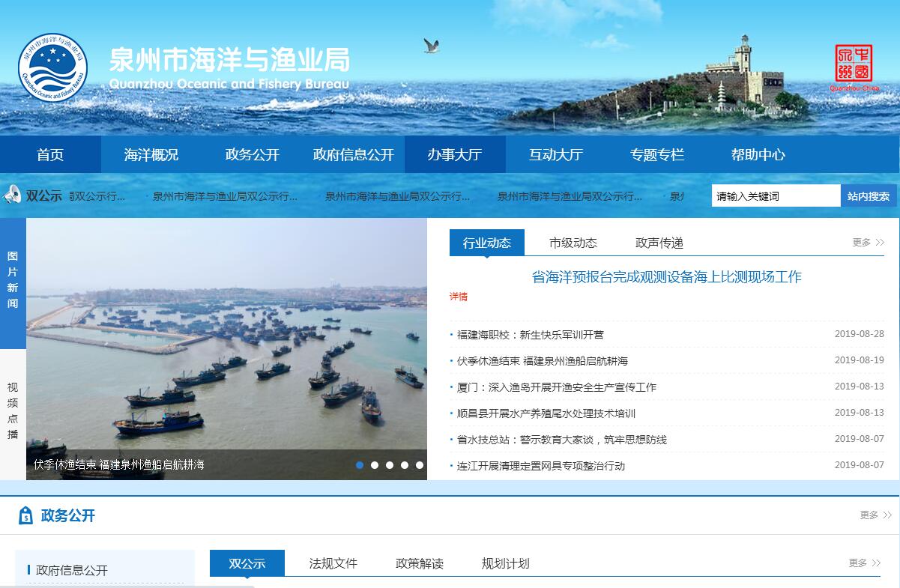
Task: Click the Quanzhou Oceanic Bureau round logo
Action: pyautogui.click(x=52, y=67)
